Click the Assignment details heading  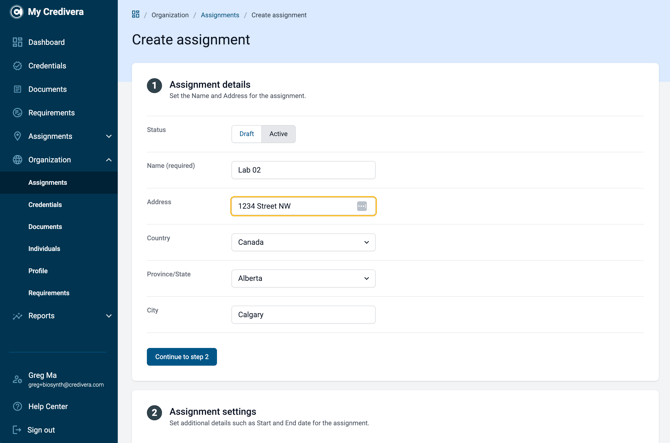pos(210,85)
